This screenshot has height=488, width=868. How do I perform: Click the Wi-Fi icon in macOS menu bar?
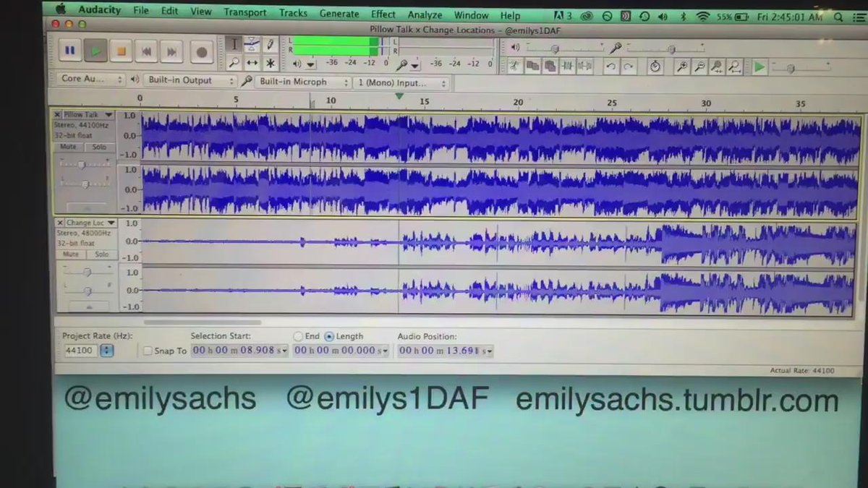pos(702,16)
